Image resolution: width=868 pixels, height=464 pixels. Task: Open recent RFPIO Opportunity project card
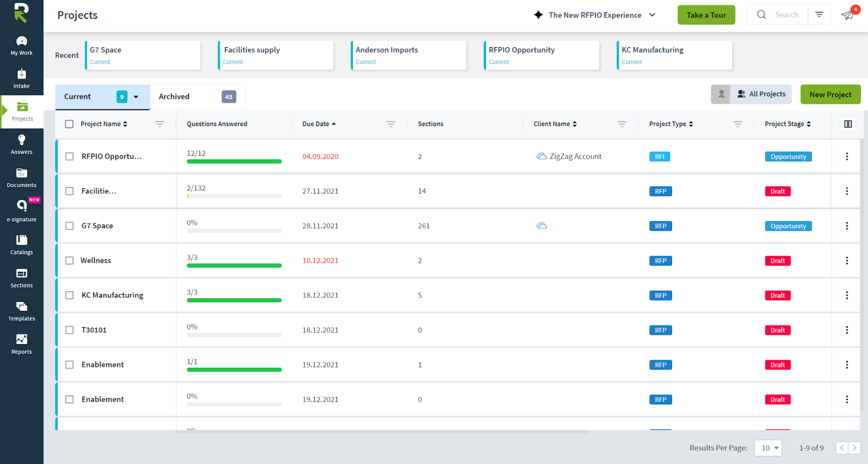tap(541, 55)
